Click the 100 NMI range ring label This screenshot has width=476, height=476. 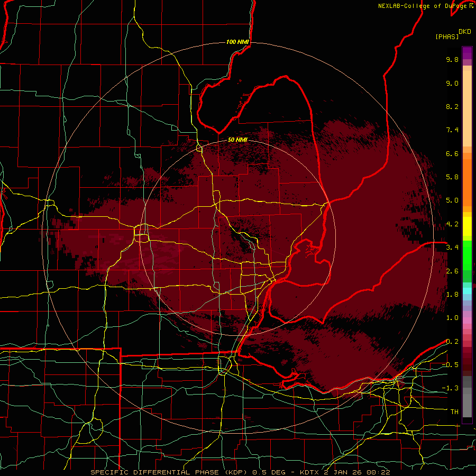point(237,42)
